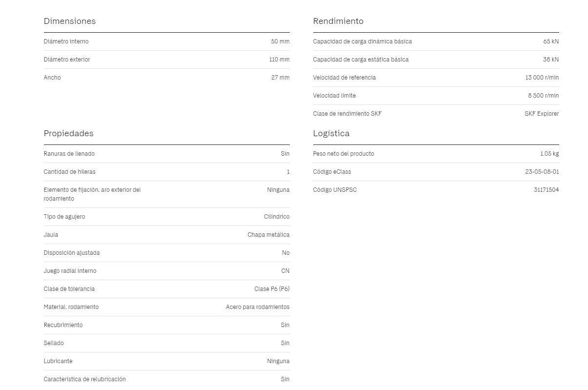Screen dimensions: 588x390
Task: Select the 13 000 r/min reference speed value
Action: click(x=542, y=78)
